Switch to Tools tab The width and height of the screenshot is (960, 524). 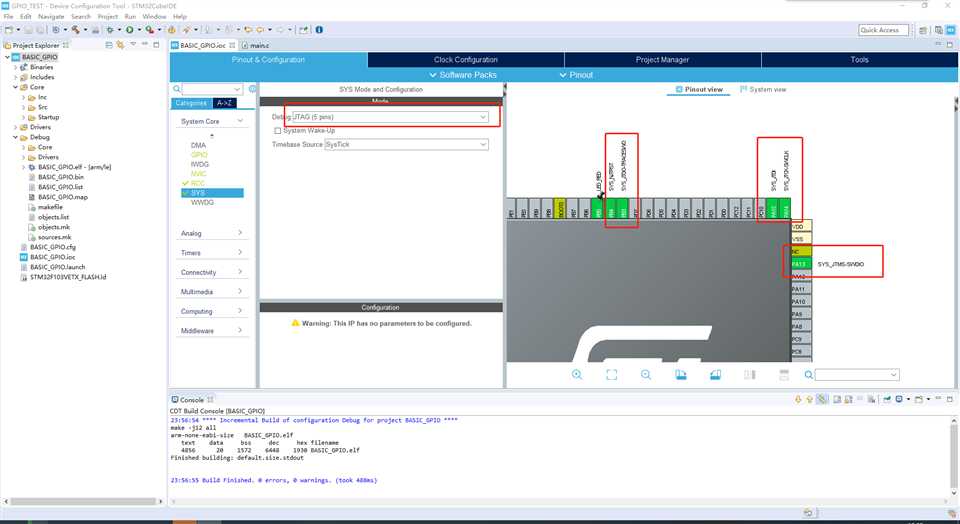click(x=860, y=59)
